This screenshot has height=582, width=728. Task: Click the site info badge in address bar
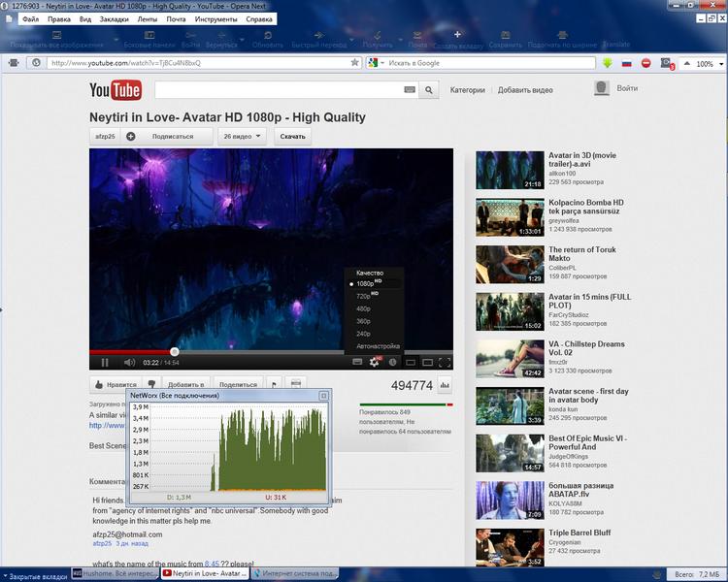pyautogui.click(x=36, y=63)
